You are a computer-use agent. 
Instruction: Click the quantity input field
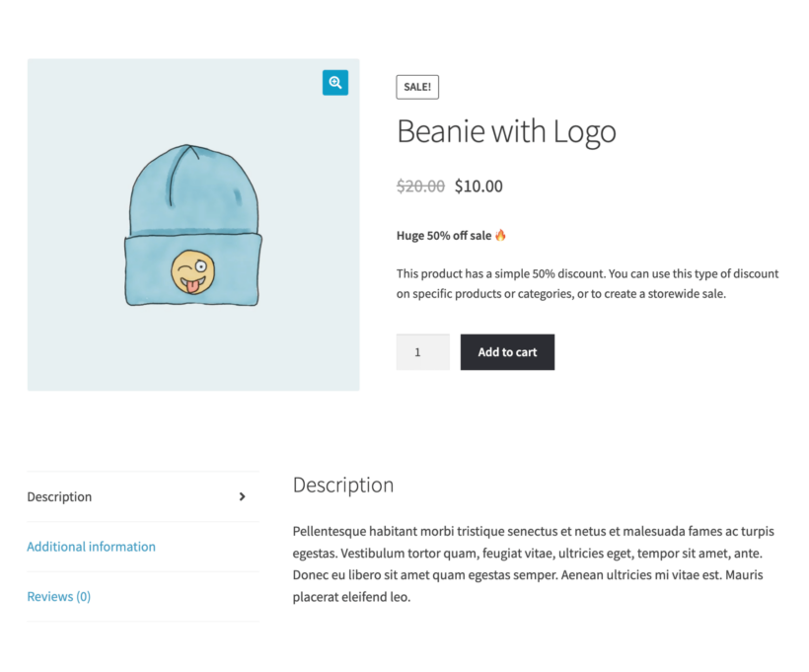click(422, 351)
